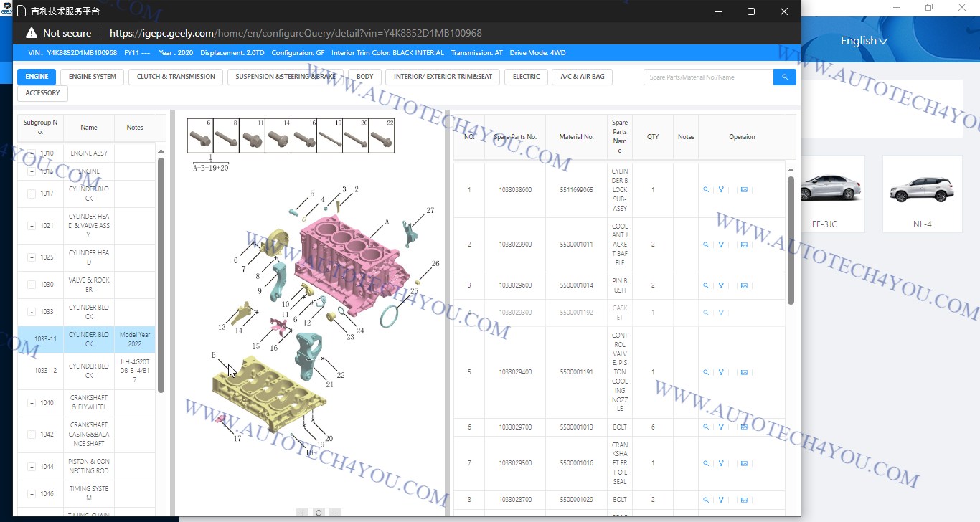Open the English language dropdown
Viewport: 980px width, 522px height.
pyautogui.click(x=864, y=41)
